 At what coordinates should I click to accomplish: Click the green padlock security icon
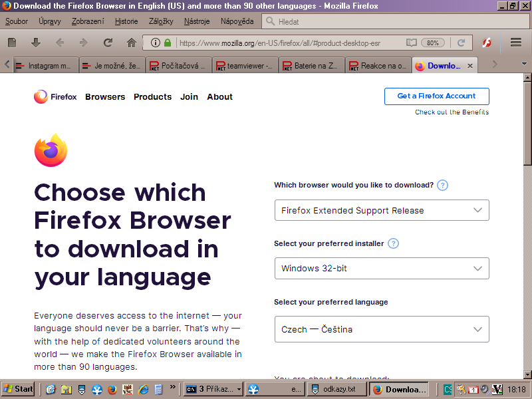[x=168, y=43]
